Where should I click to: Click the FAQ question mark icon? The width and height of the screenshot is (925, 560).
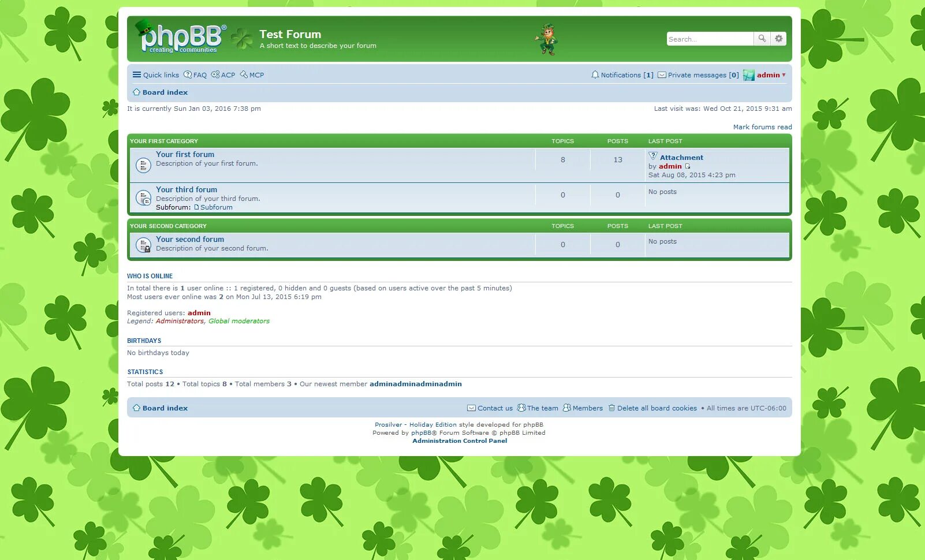188,74
